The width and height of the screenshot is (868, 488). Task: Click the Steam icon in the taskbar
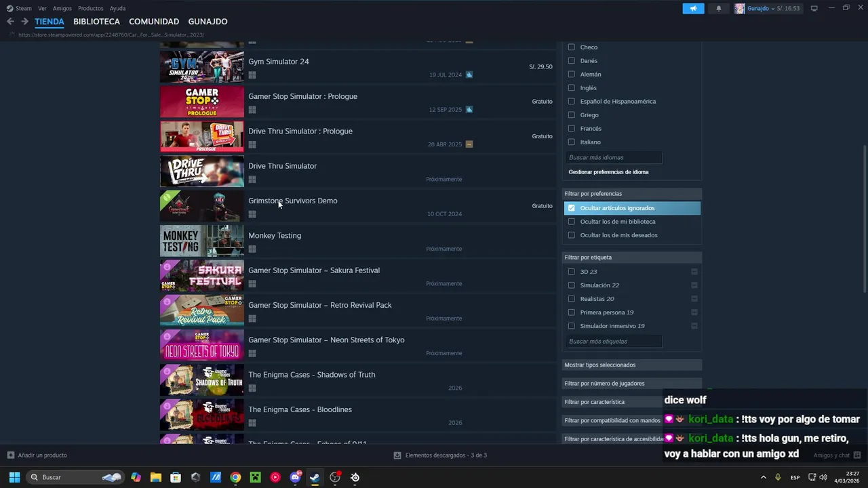[x=315, y=477]
